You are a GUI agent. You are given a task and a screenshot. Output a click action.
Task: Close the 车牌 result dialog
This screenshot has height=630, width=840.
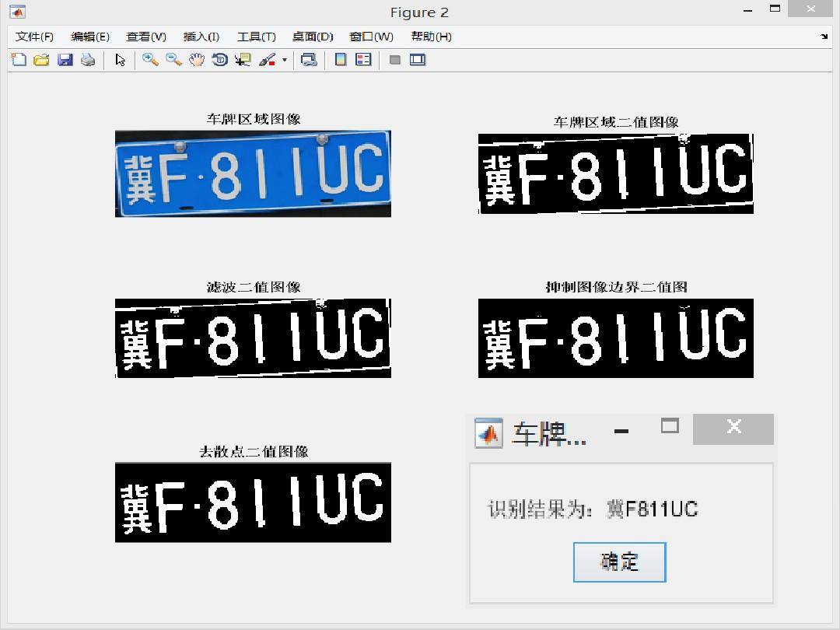733,429
